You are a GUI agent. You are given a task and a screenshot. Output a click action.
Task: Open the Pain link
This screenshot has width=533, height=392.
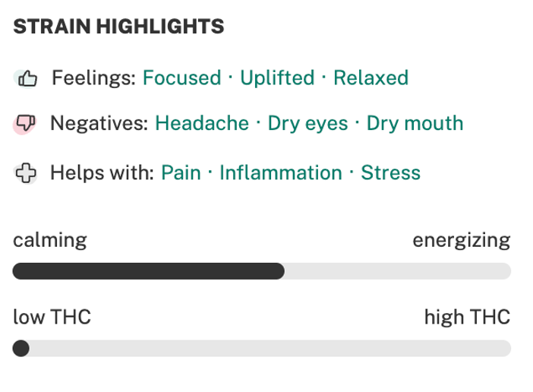pyautogui.click(x=181, y=172)
